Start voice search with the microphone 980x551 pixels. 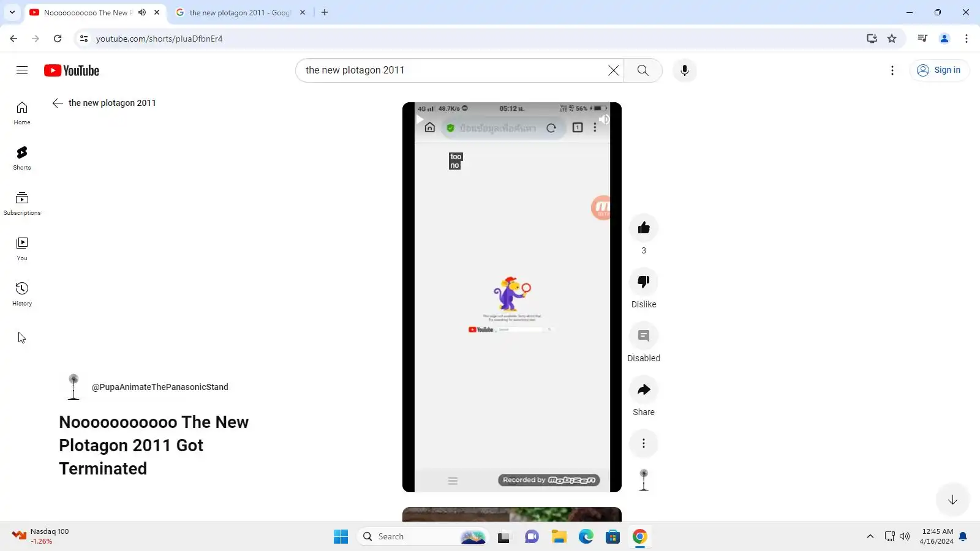pyautogui.click(x=685, y=70)
